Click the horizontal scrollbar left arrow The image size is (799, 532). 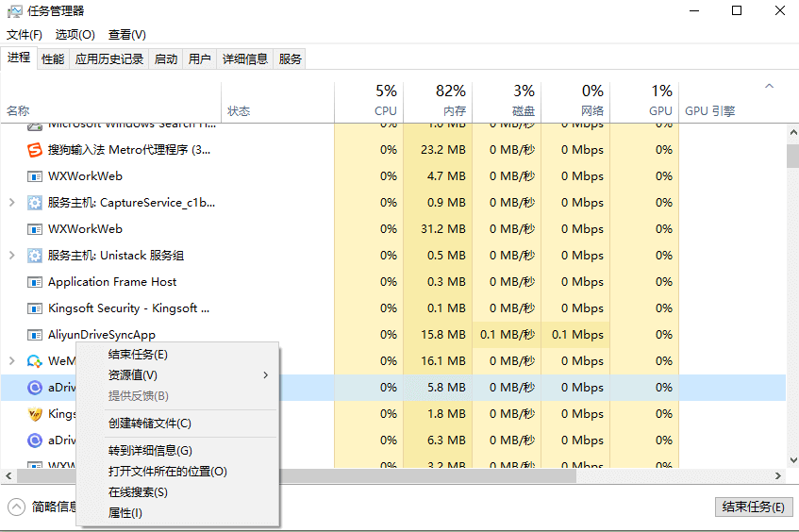(x=8, y=476)
